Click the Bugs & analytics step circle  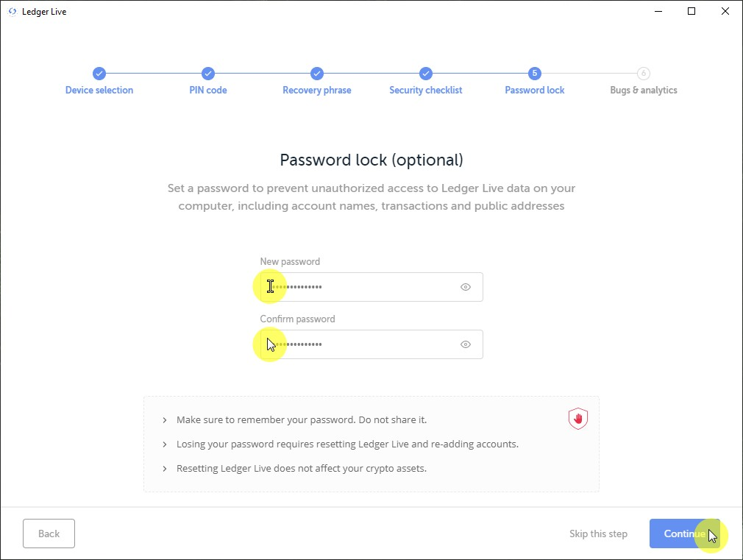click(644, 74)
